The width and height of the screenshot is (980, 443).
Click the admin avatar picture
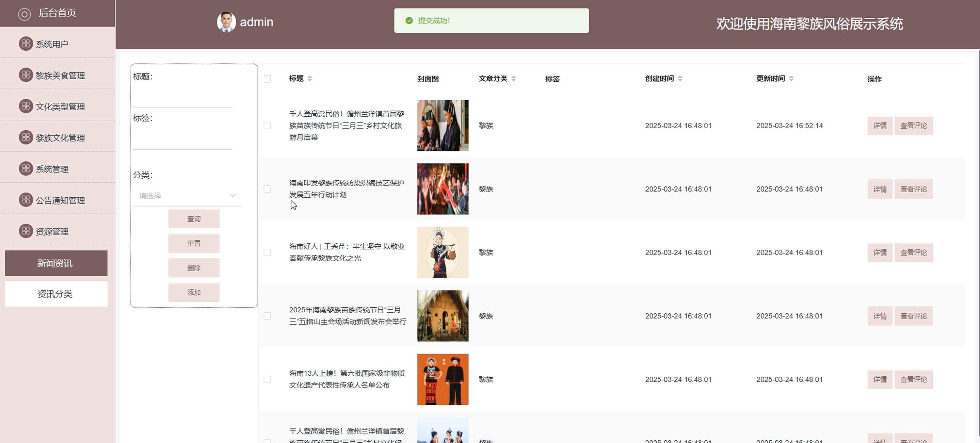[x=226, y=22]
